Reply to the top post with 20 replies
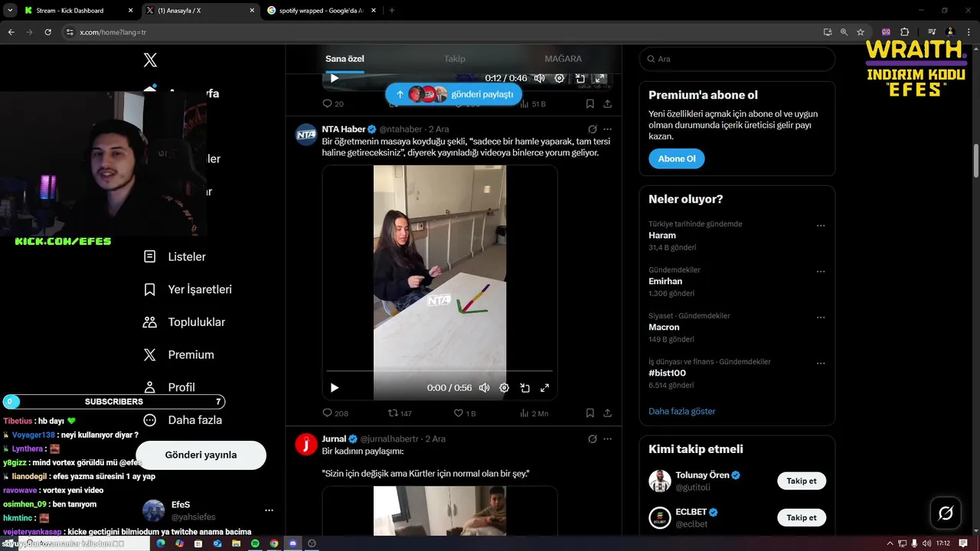 [x=333, y=103]
